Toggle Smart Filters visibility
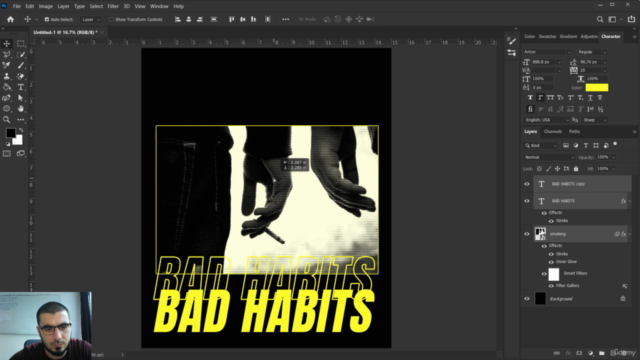The width and height of the screenshot is (640, 360). tap(544, 274)
